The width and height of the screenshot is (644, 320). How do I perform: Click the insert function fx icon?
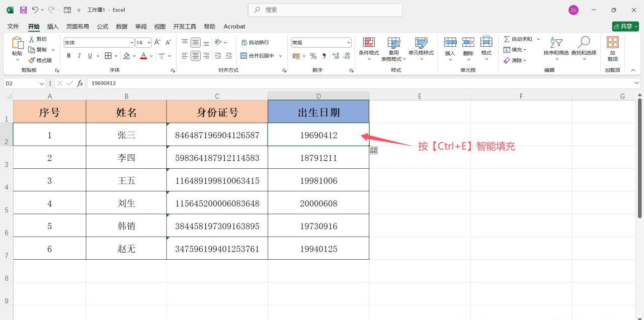pyautogui.click(x=80, y=83)
